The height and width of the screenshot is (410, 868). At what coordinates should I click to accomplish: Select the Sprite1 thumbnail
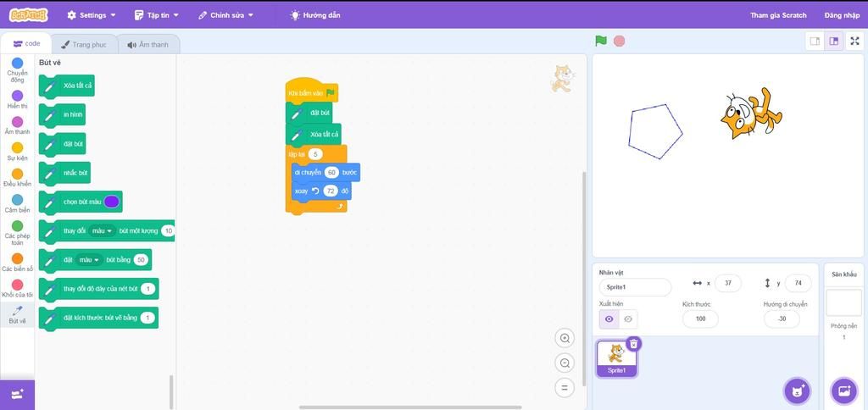(617, 358)
